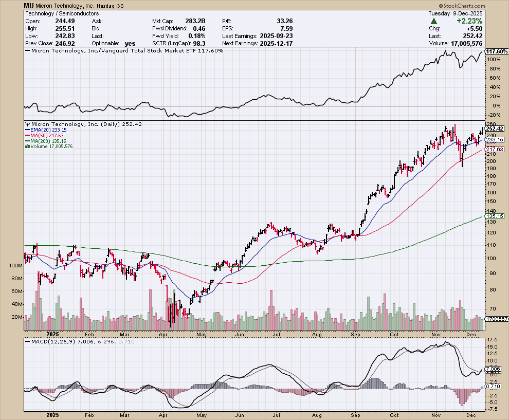
Task: Click the 20M volume axis label
Action: (17, 317)
